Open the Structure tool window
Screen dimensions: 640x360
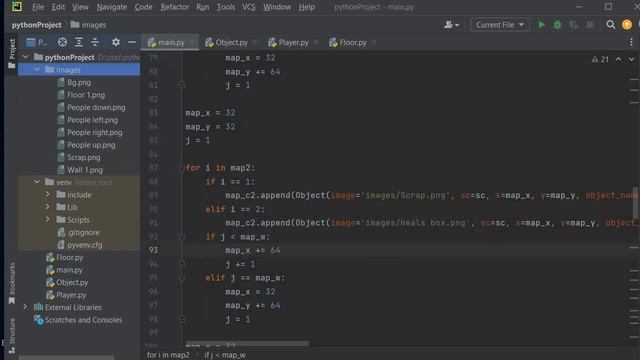(12, 336)
